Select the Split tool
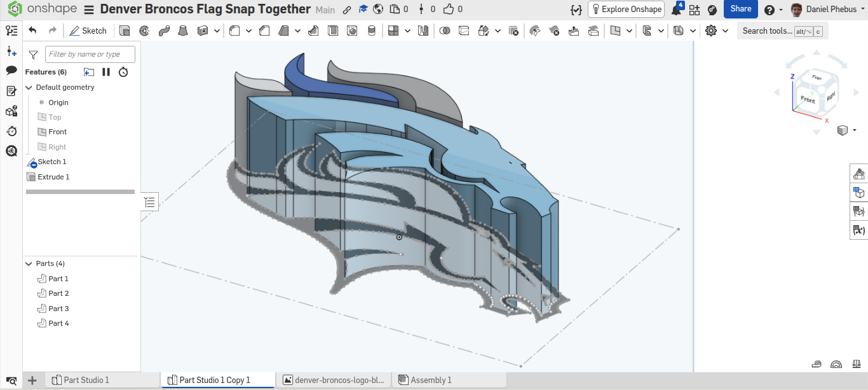 click(x=464, y=31)
